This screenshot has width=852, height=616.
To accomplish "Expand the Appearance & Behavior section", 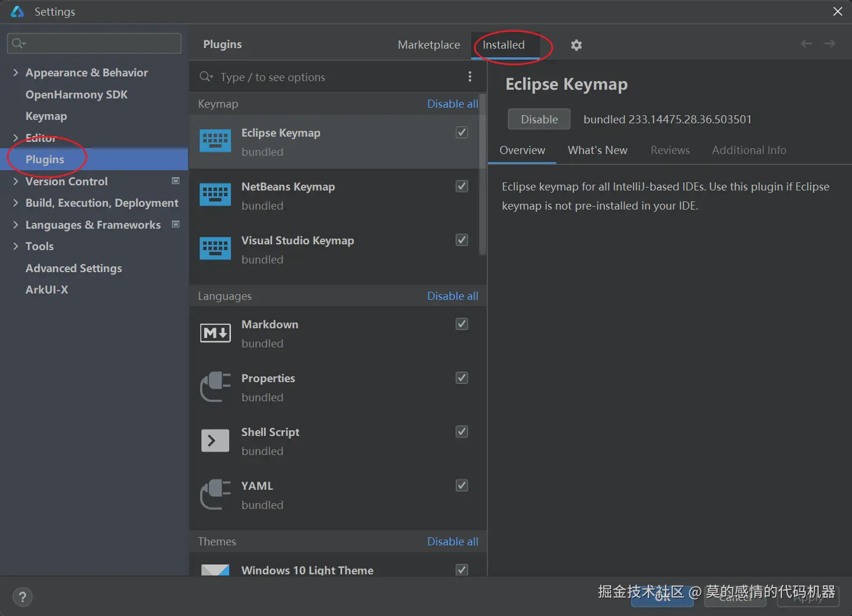I will coord(16,72).
